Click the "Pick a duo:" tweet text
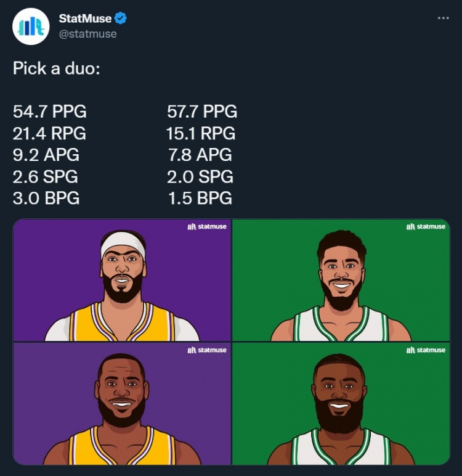Screen dimensions: 462x476 [x=57, y=68]
